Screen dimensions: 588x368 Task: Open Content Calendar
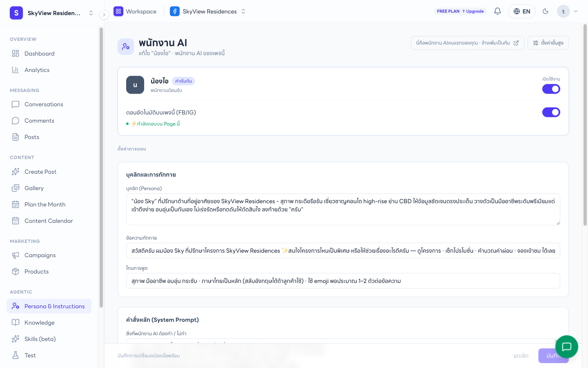point(49,221)
